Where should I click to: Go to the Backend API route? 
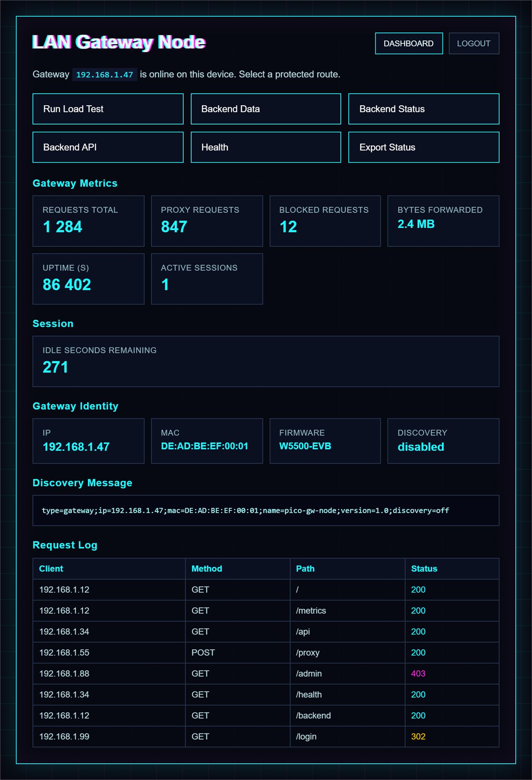tap(108, 147)
